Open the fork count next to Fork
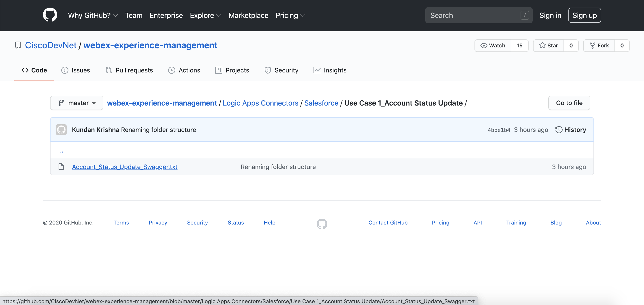644x305 pixels. pyautogui.click(x=622, y=45)
